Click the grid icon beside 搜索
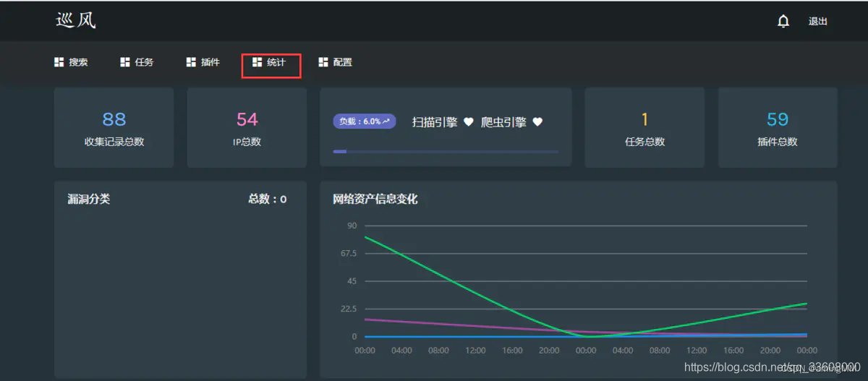Viewport: 868px width, 381px height. point(59,62)
